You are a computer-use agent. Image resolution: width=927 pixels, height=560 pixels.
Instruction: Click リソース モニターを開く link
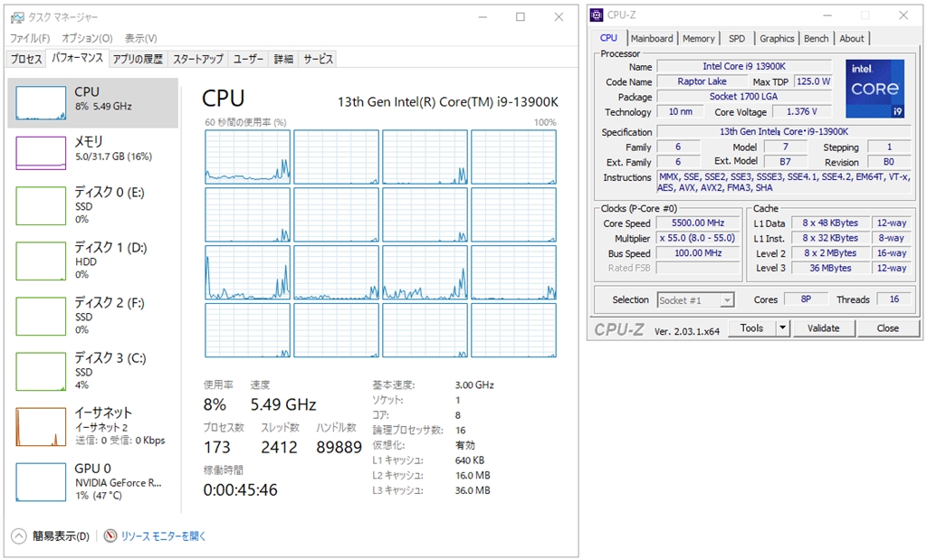(163, 536)
